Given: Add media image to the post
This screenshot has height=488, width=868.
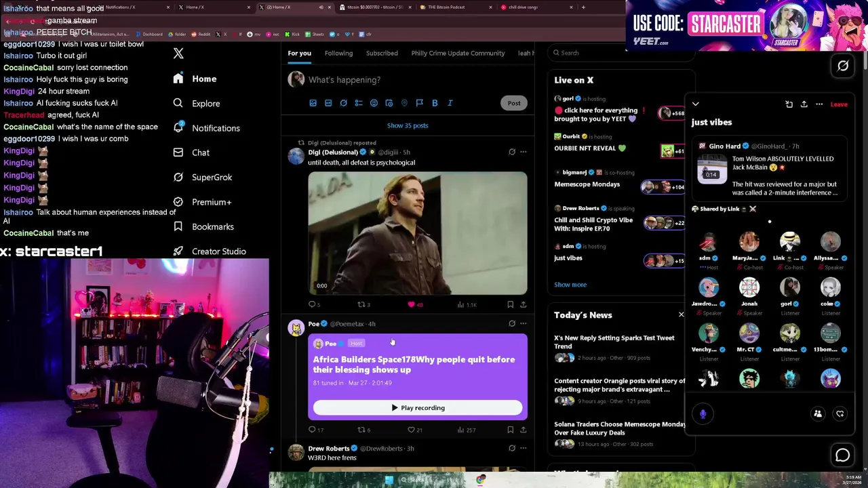Looking at the screenshot, I should click(x=313, y=103).
